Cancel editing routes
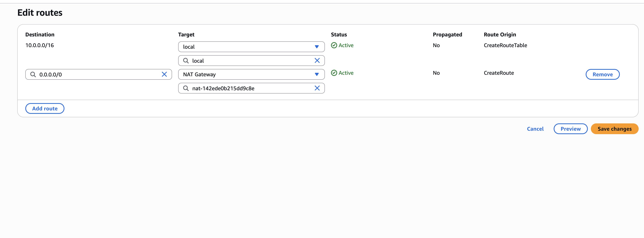The width and height of the screenshot is (644, 238). [535, 129]
